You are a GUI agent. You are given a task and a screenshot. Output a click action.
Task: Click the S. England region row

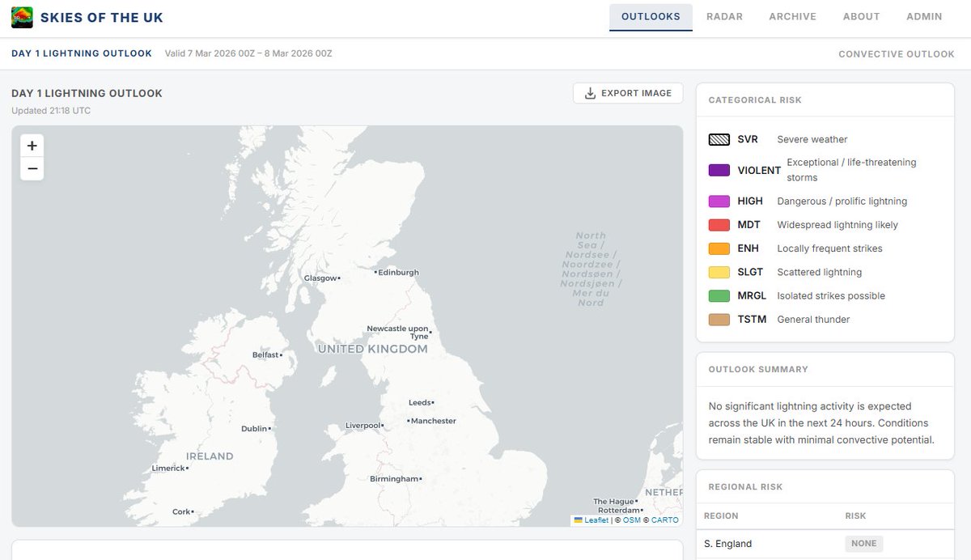tap(825, 544)
